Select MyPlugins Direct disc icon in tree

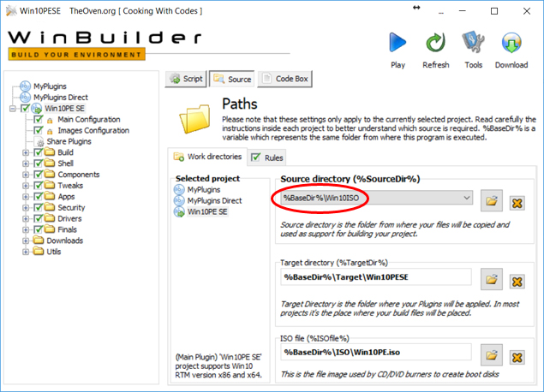[x=26, y=97]
